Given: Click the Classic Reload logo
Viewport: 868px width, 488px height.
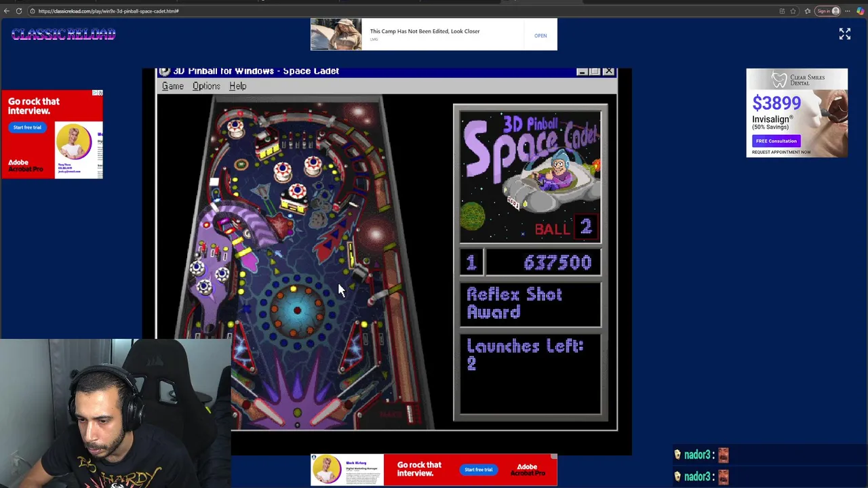Looking at the screenshot, I should [x=63, y=34].
